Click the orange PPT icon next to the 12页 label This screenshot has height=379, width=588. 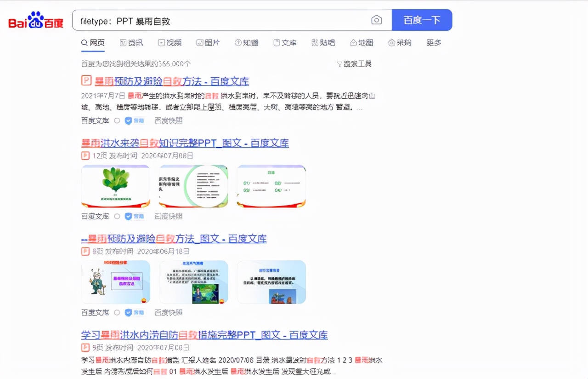click(x=85, y=155)
